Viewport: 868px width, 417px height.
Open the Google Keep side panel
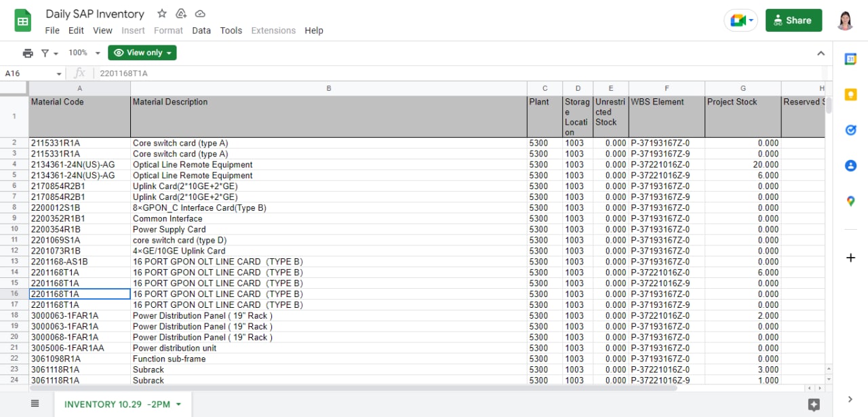(850, 94)
